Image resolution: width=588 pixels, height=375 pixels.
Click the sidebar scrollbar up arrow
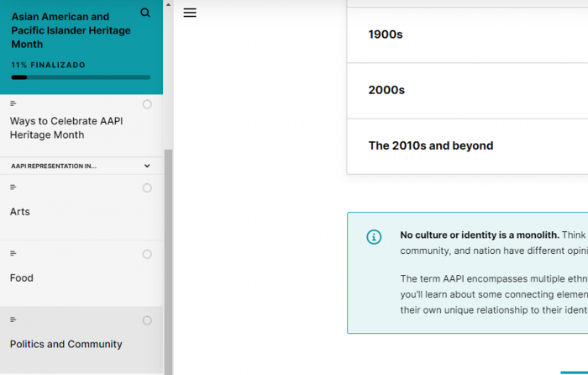[168, 5]
